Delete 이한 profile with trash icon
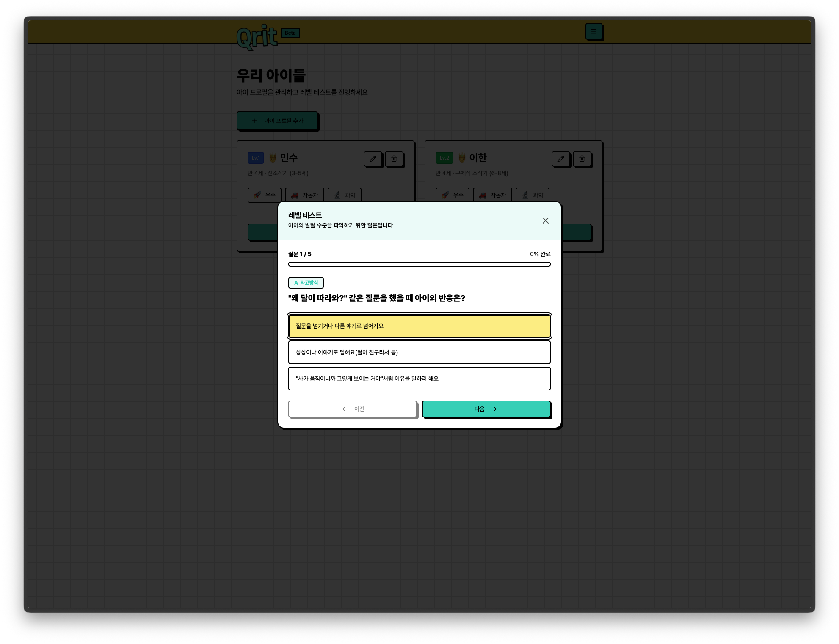Viewport: 839px width, 644px height. coord(582,159)
